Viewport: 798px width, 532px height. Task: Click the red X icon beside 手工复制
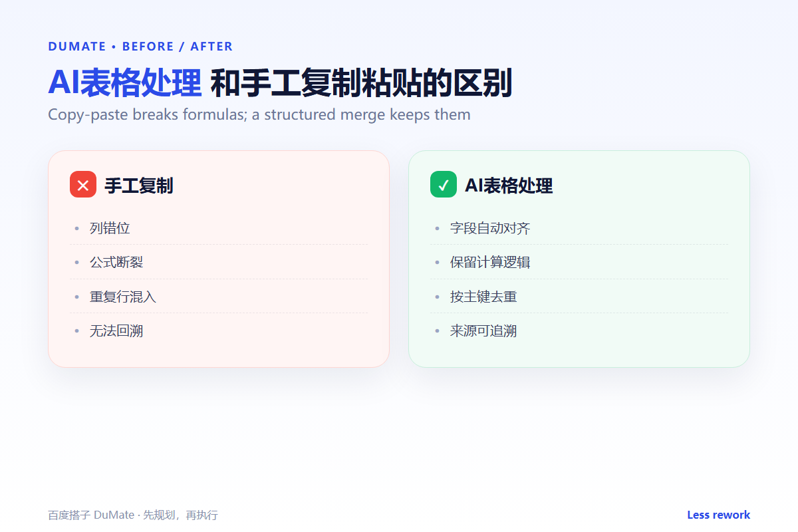pyautogui.click(x=83, y=184)
